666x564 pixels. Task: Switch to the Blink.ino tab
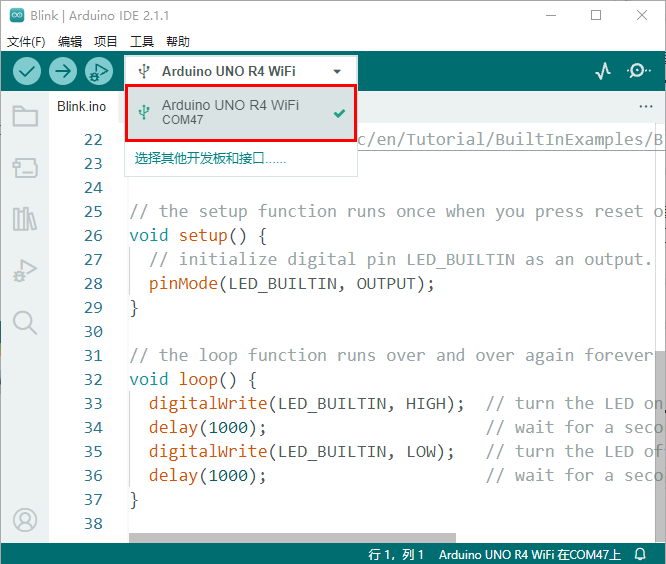(x=82, y=106)
